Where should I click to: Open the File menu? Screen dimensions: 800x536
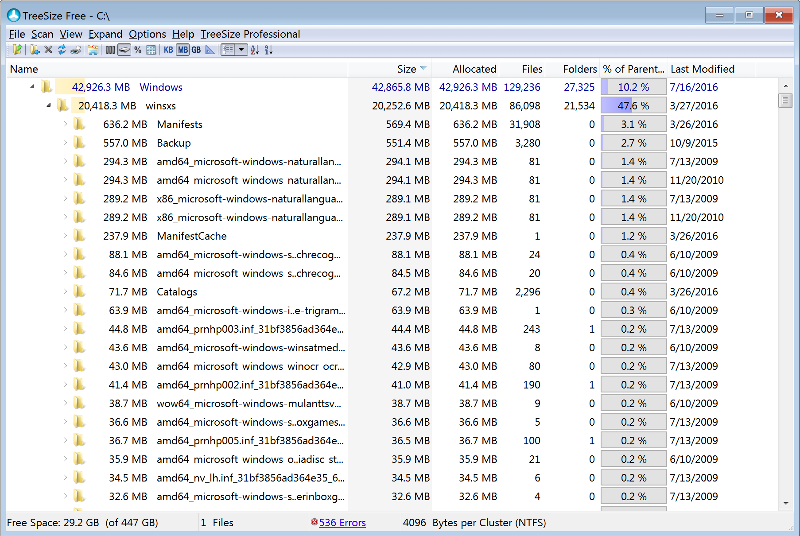pos(17,34)
